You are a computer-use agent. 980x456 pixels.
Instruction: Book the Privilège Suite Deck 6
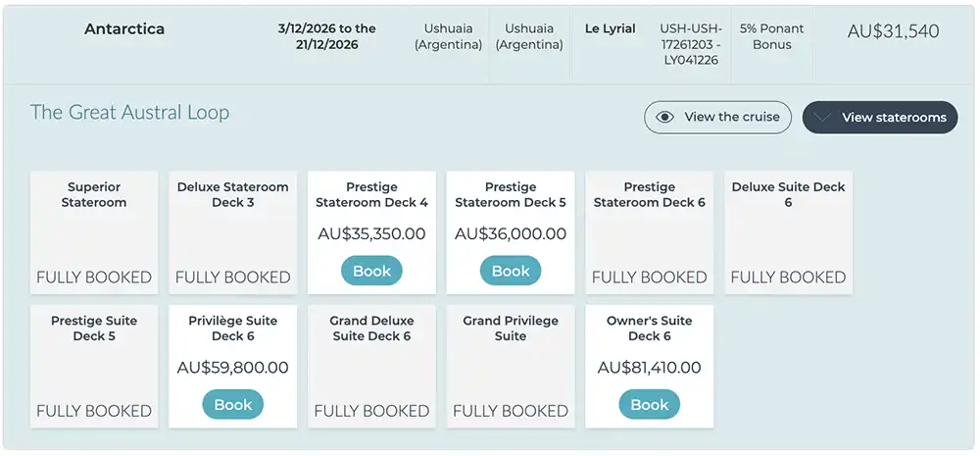point(233,405)
